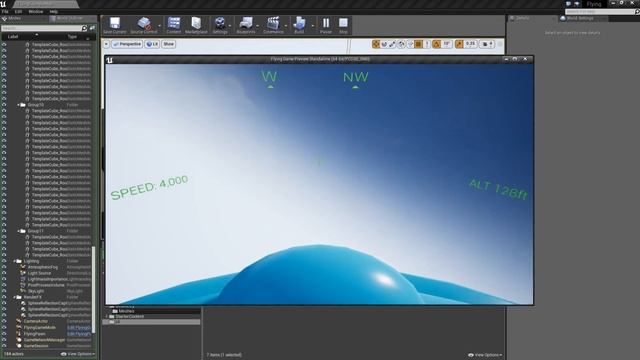Open the Window menu
The height and width of the screenshot is (360, 640).
point(36,12)
